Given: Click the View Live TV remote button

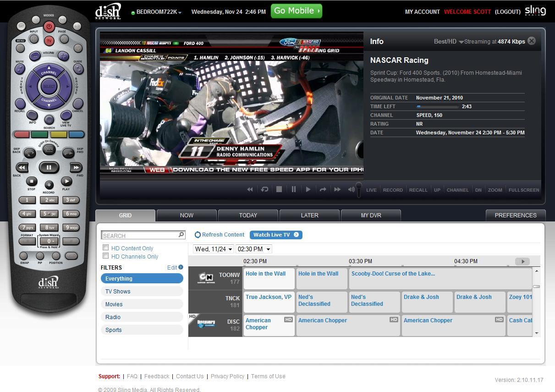Looking at the screenshot, I should pos(66,115).
